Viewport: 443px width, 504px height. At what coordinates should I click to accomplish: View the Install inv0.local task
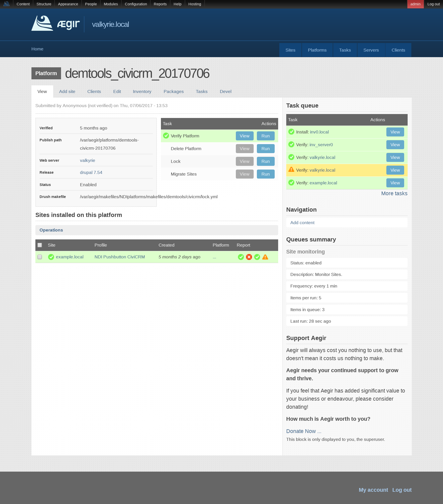click(x=395, y=132)
